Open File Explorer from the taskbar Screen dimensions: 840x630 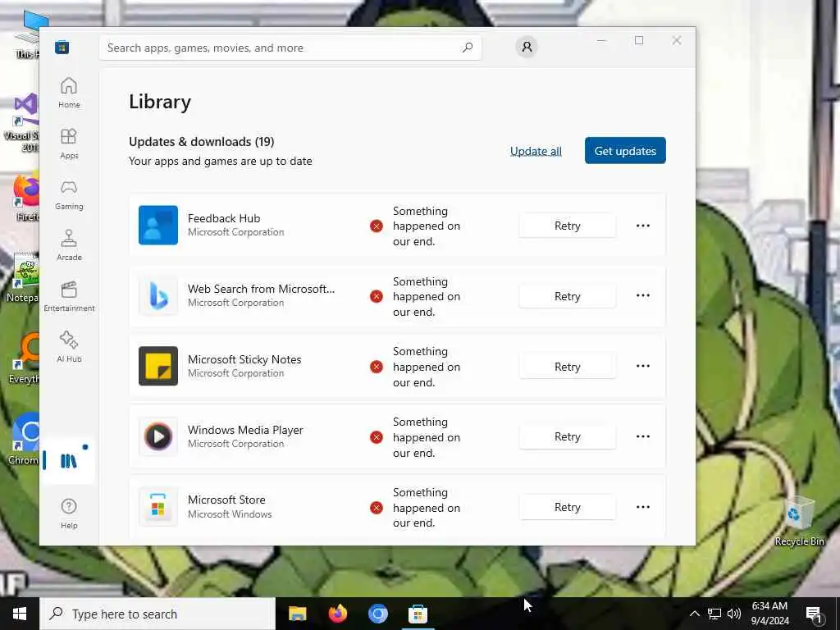[x=297, y=614]
